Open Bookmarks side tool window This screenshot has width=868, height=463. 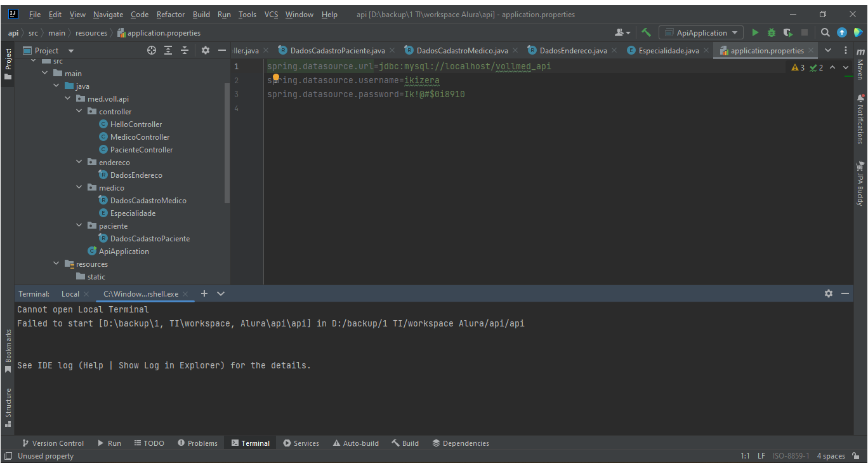8,351
